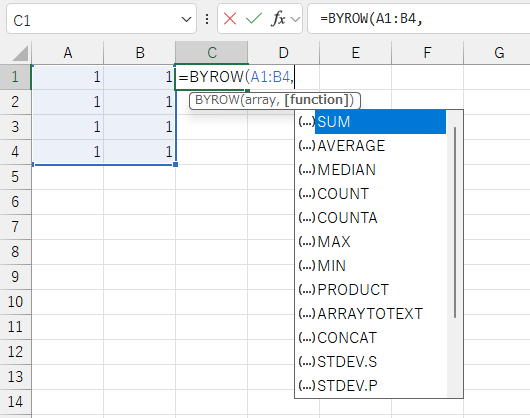
Task: Click array argument in BYROW tooltip
Action: tap(260, 100)
